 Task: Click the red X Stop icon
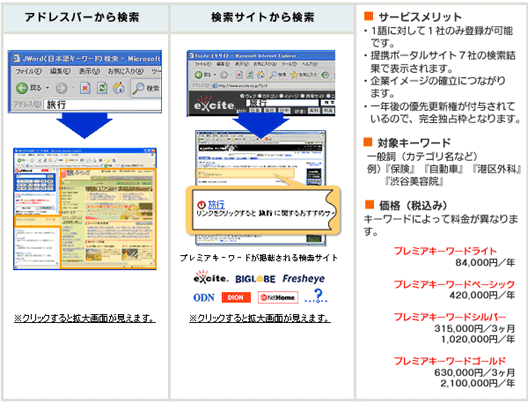coord(85,88)
